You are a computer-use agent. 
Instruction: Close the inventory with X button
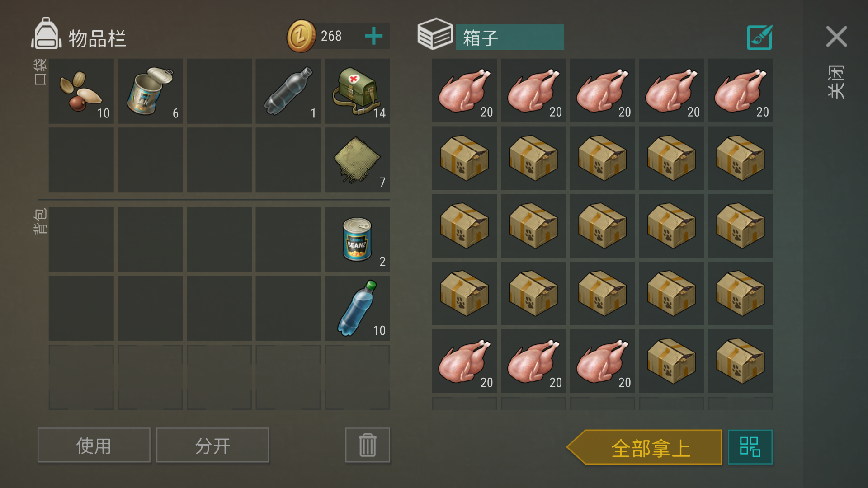pos(836,37)
